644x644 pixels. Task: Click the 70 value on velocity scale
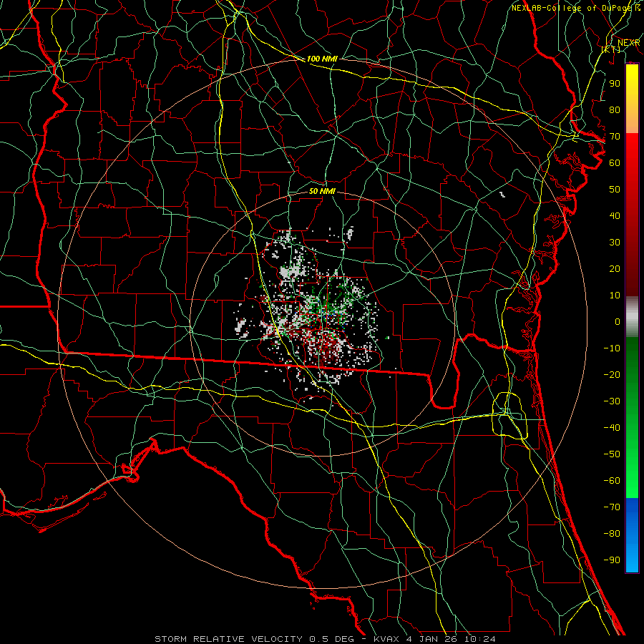(x=615, y=137)
